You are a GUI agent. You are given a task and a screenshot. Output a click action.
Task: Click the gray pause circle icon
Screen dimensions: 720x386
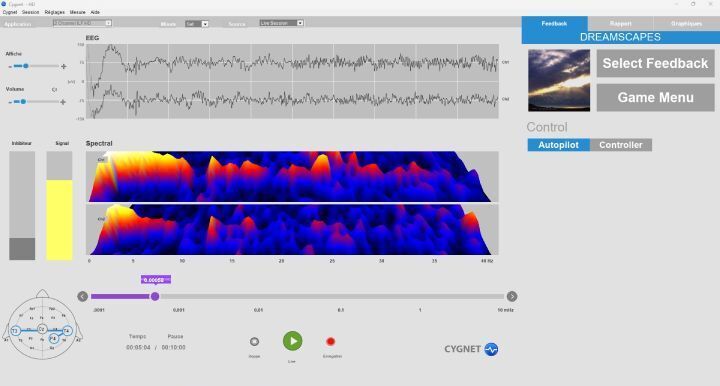254,341
